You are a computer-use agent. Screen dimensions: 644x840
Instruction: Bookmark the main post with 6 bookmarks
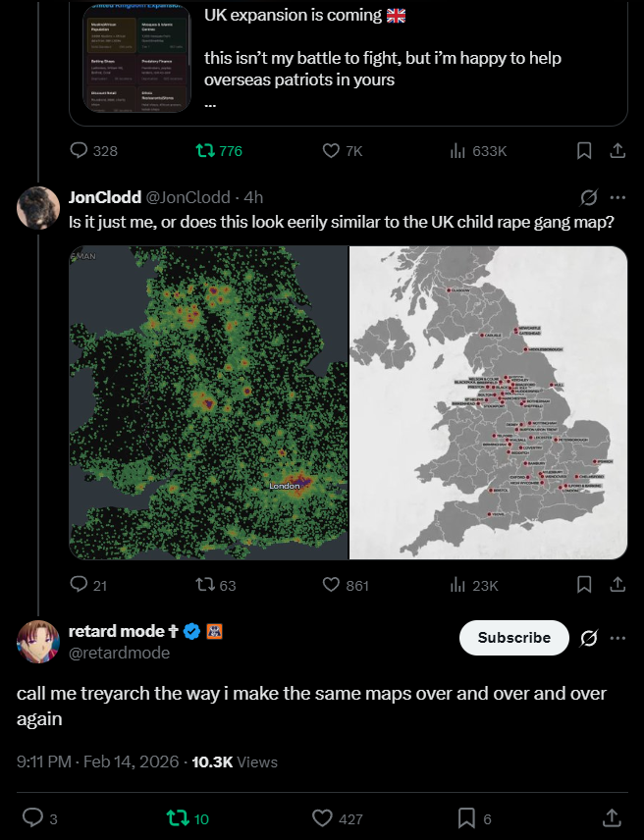466,817
